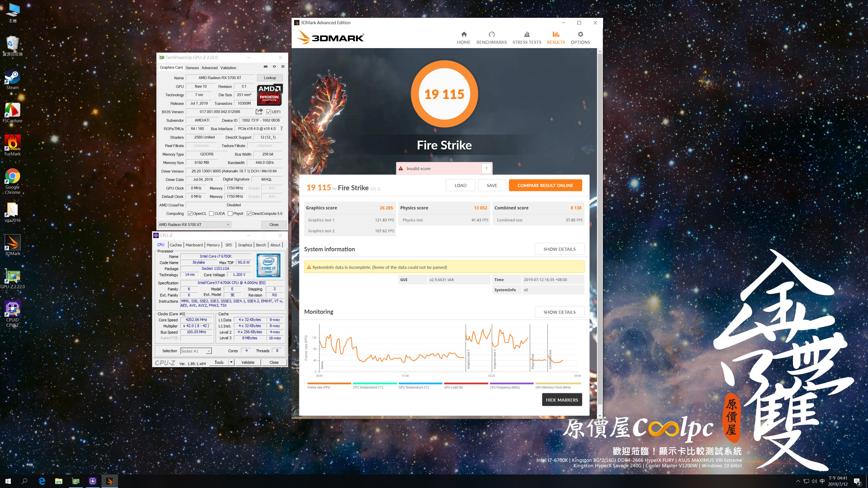Viewport: 868px width, 488px height.
Task: Open the 3DMark desktop shortcut
Action: point(12,246)
